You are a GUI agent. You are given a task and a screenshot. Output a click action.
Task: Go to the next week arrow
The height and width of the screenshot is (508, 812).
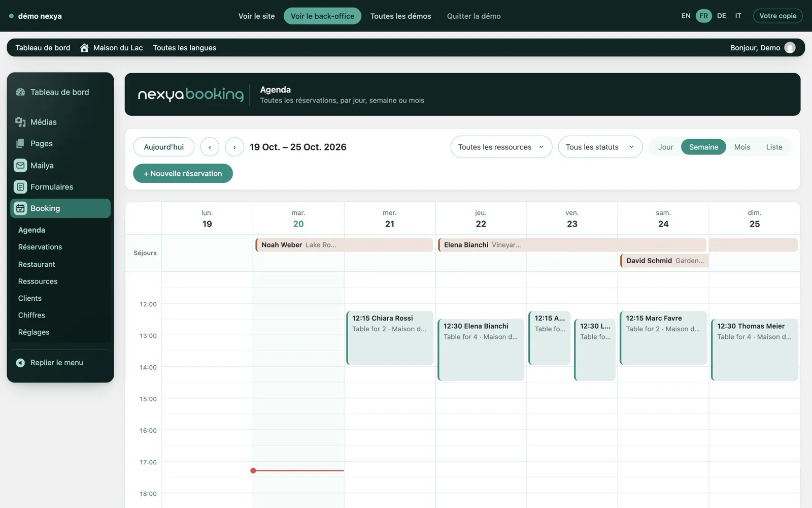[x=234, y=147]
